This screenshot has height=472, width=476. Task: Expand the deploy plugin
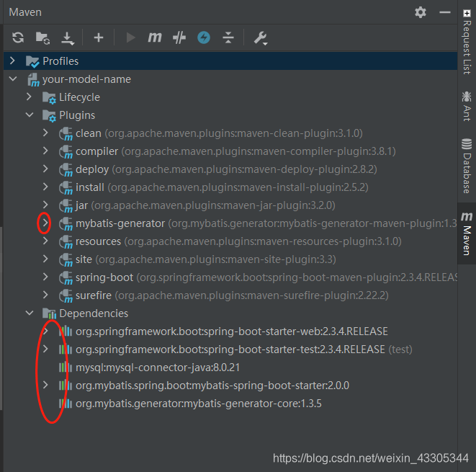tap(45, 169)
